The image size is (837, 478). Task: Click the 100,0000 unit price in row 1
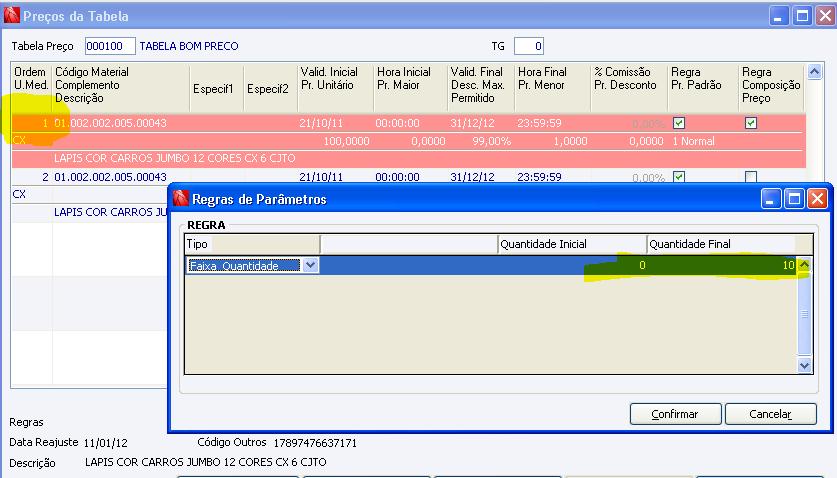point(346,142)
